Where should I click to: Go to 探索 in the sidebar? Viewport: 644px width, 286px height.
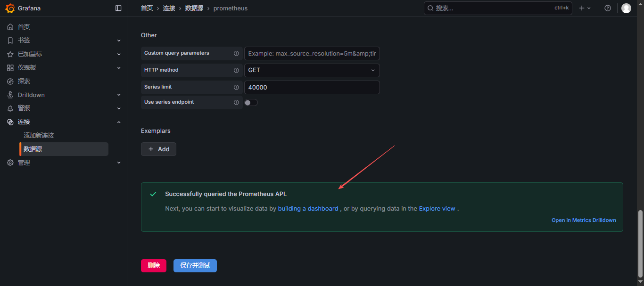coord(24,81)
